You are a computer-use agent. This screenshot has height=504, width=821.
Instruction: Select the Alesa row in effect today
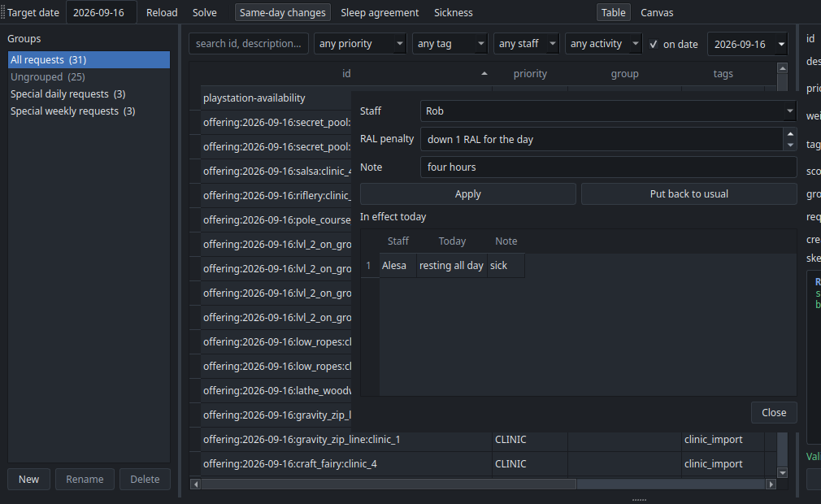click(452, 266)
